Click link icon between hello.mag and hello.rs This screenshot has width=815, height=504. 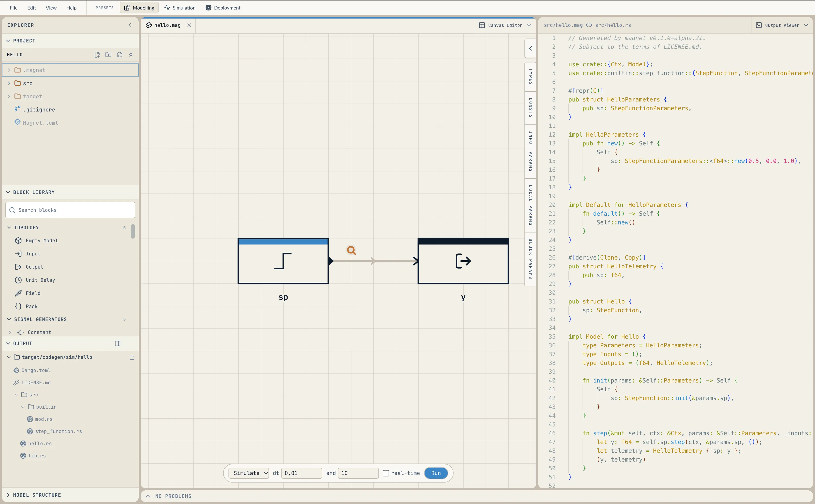589,25
